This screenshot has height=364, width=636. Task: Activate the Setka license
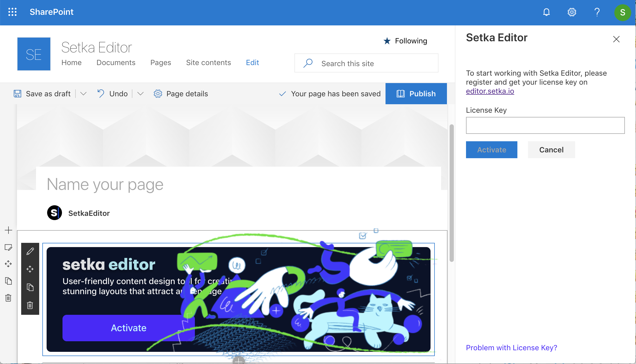click(x=491, y=150)
